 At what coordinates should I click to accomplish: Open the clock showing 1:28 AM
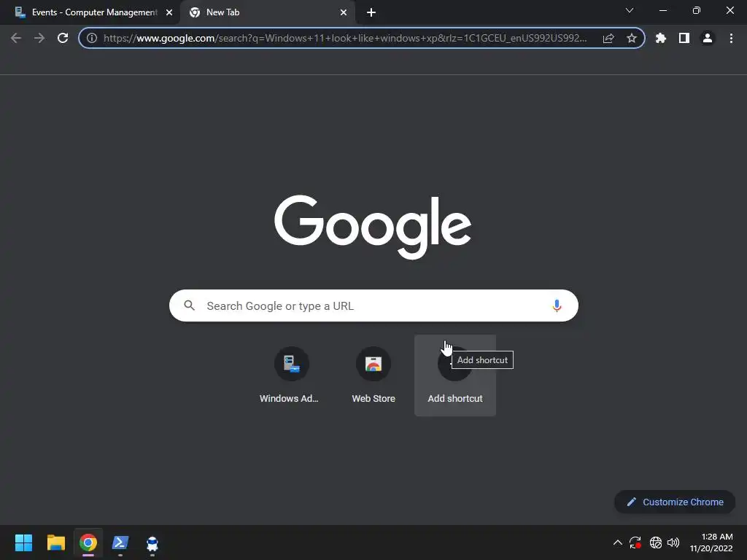tap(711, 542)
